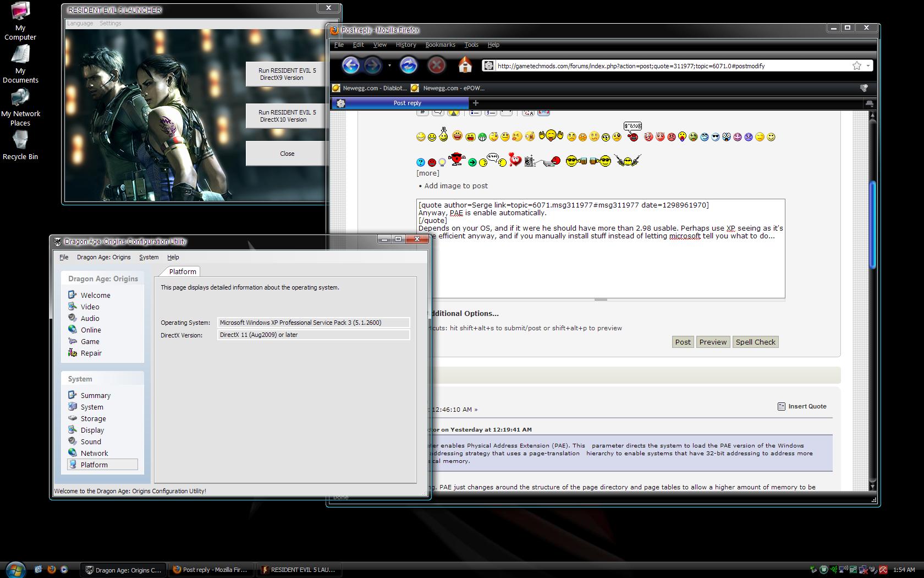Click the site identity icon in address bar

pyautogui.click(x=488, y=66)
